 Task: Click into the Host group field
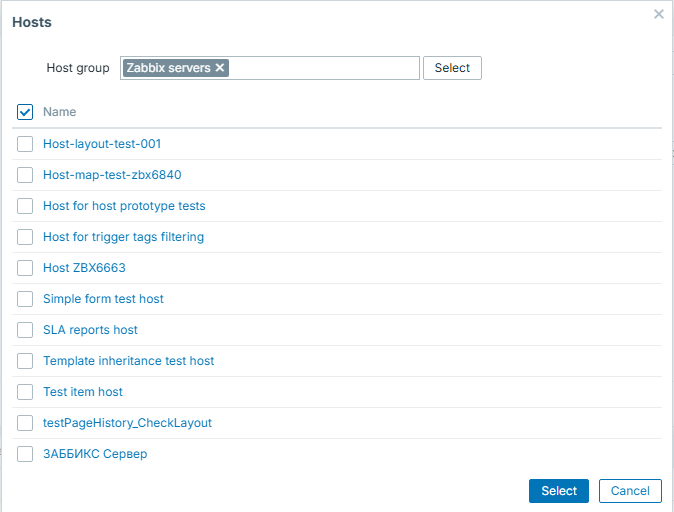(320, 68)
